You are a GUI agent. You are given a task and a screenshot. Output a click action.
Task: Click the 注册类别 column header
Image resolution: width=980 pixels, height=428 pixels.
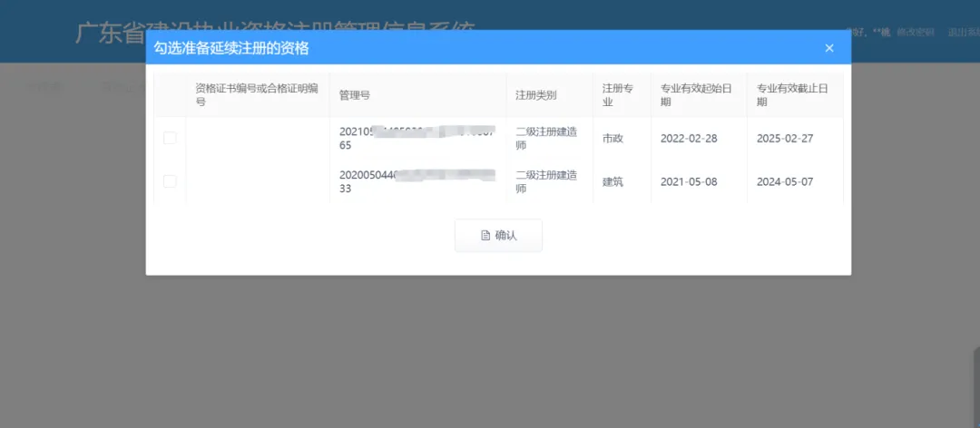(535, 95)
